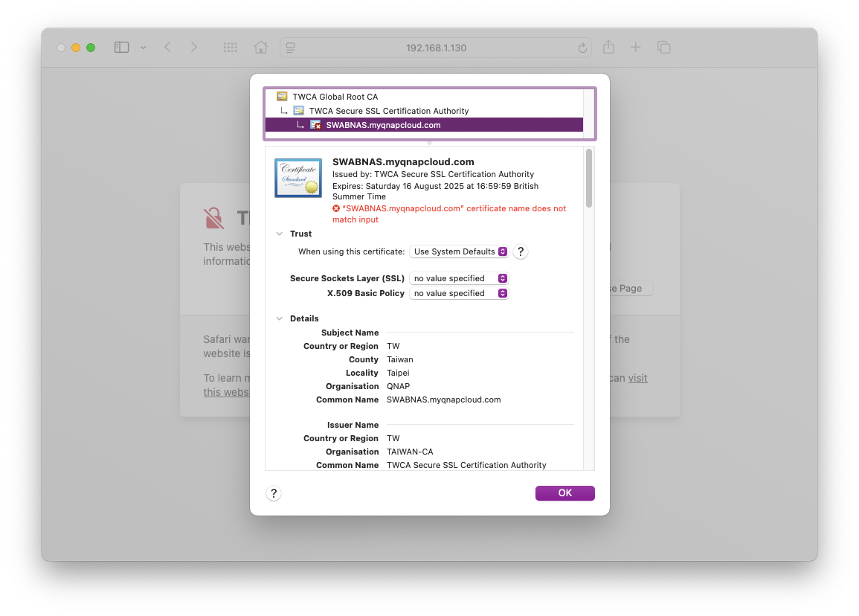The width and height of the screenshot is (859, 616).
Task: Click the Issuer Name heading
Action: click(x=353, y=425)
